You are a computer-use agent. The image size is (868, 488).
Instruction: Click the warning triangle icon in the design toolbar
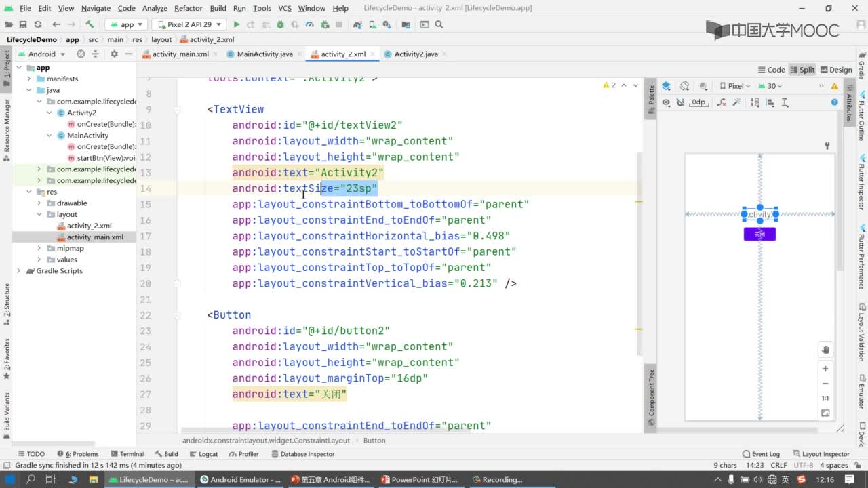point(834,86)
